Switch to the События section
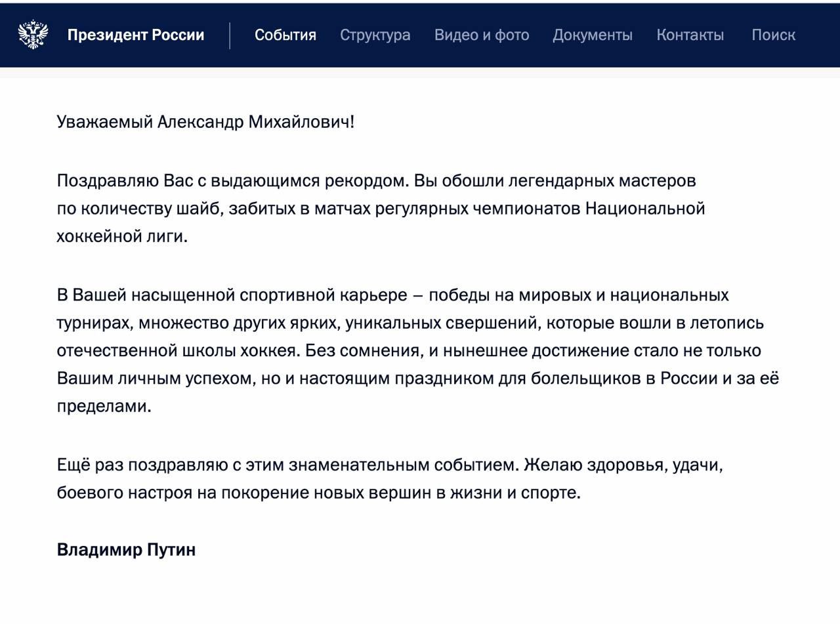The width and height of the screenshot is (840, 624). (x=285, y=35)
